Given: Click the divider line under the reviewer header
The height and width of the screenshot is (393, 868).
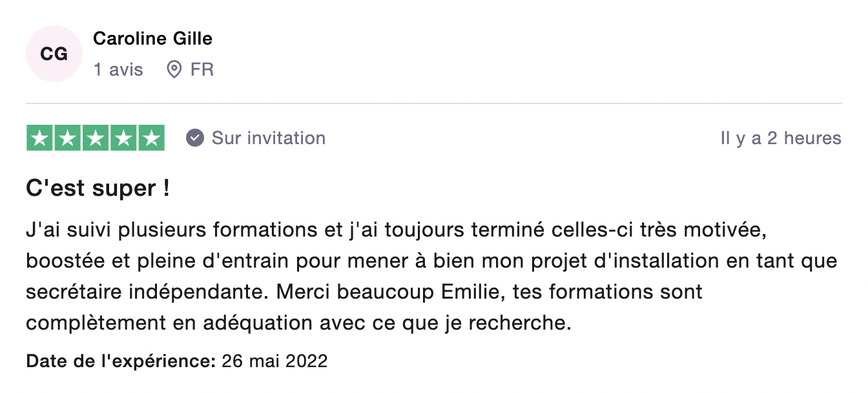Looking at the screenshot, I should click(x=434, y=103).
